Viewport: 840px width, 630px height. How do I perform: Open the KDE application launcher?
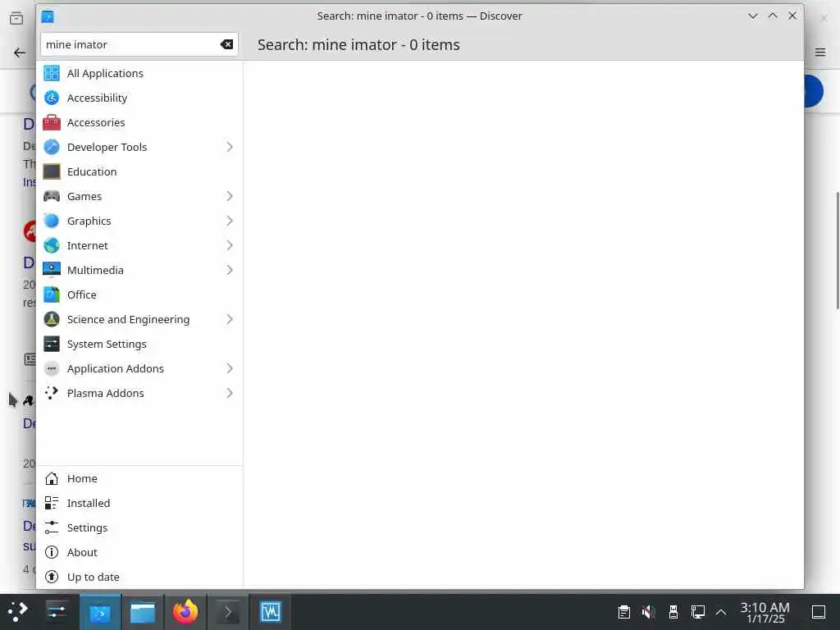[18, 612]
